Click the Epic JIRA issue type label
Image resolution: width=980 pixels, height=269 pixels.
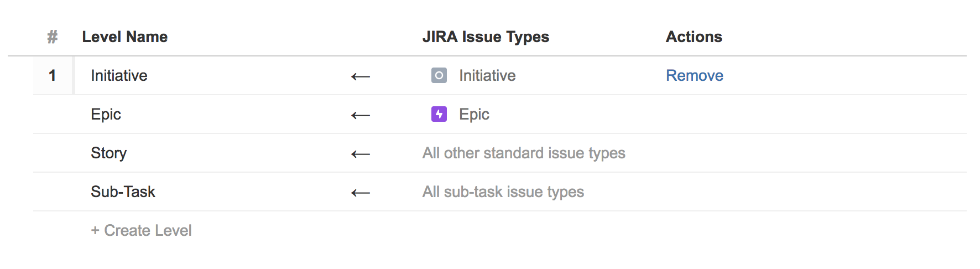pos(474,115)
